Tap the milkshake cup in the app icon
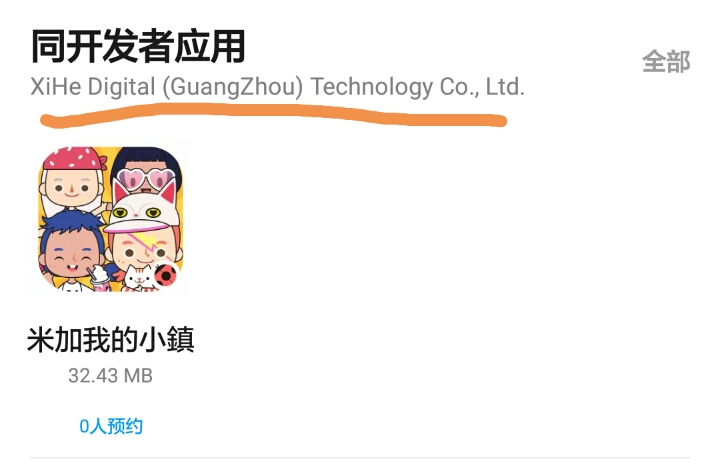This screenshot has height=473, width=720. click(100, 278)
